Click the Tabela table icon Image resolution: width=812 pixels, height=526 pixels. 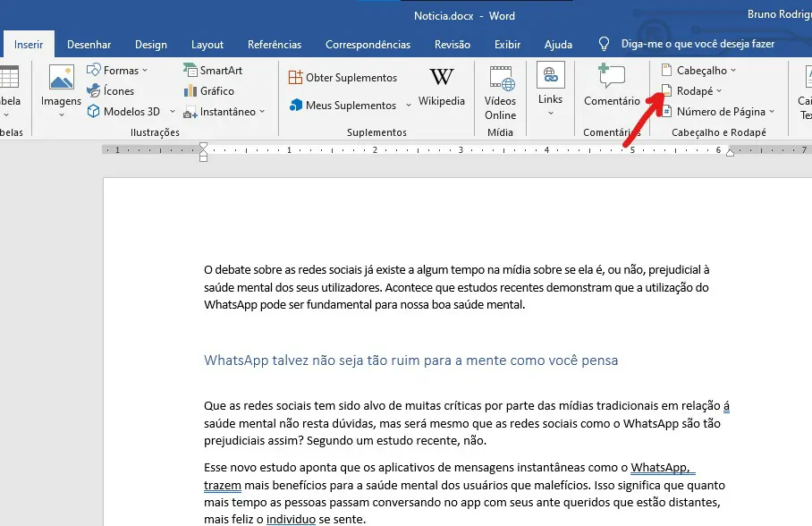click(x=9, y=77)
